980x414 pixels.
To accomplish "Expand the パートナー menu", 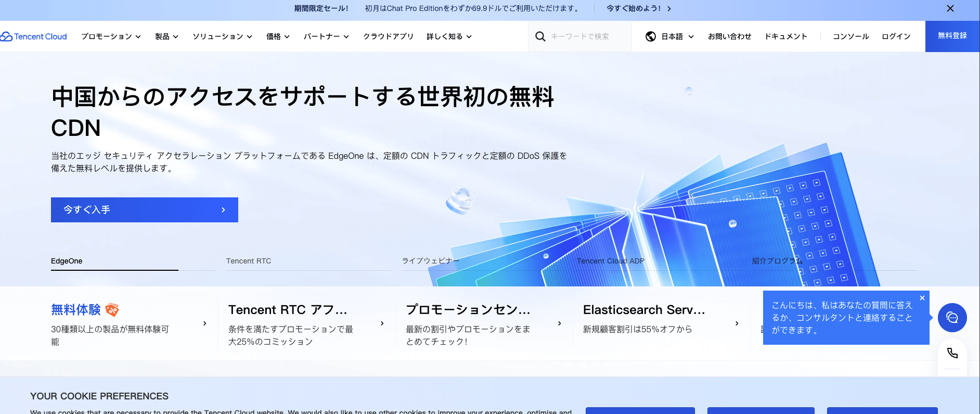I will point(326,36).
